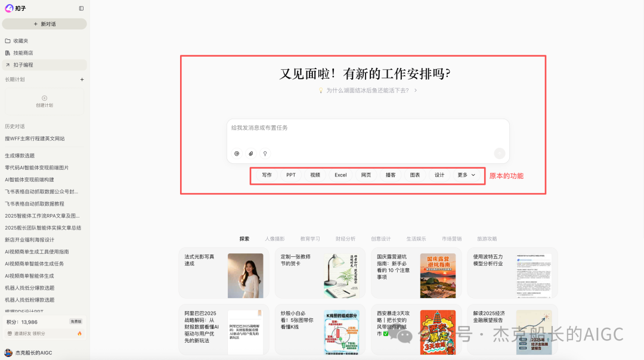The width and height of the screenshot is (644, 360).
Task: Click the chevron after the suggested question
Action: 416,91
